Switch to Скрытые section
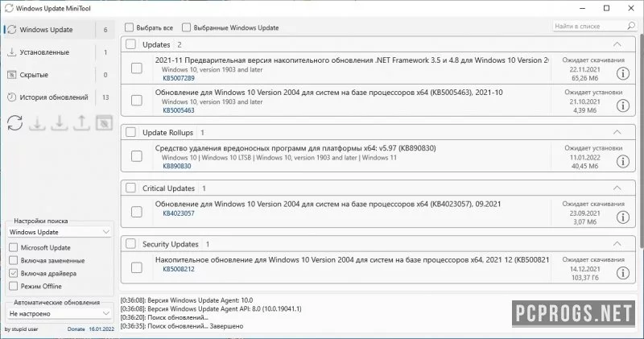This screenshot has height=339, width=644. point(60,75)
